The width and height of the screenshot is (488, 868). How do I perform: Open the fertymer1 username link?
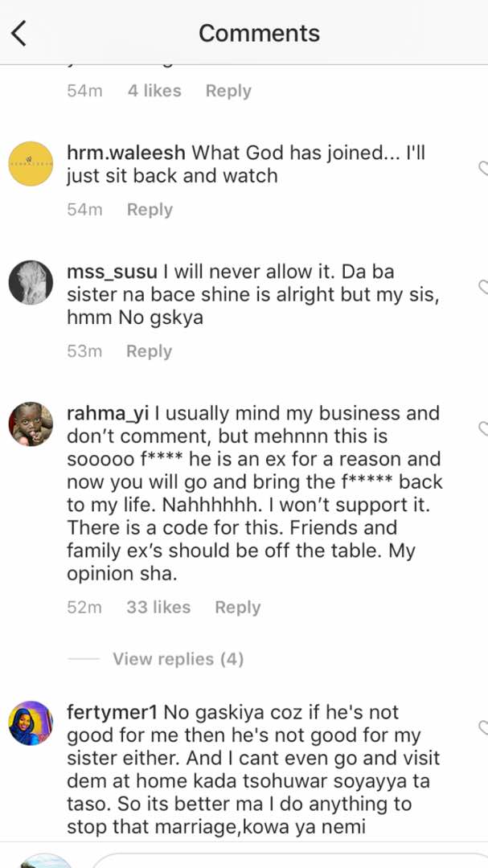(x=114, y=712)
